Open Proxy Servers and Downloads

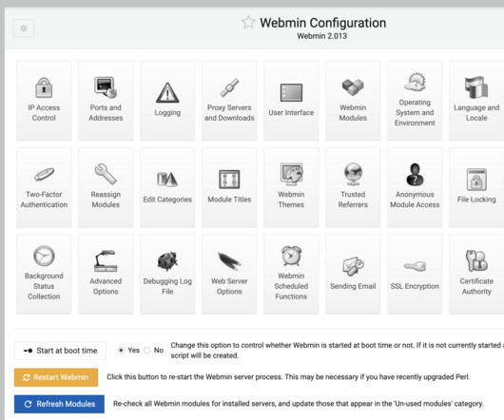[229, 101]
